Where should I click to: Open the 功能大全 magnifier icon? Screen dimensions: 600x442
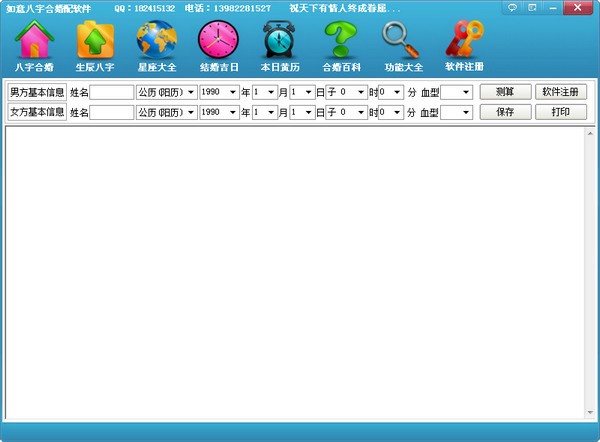[x=403, y=46]
